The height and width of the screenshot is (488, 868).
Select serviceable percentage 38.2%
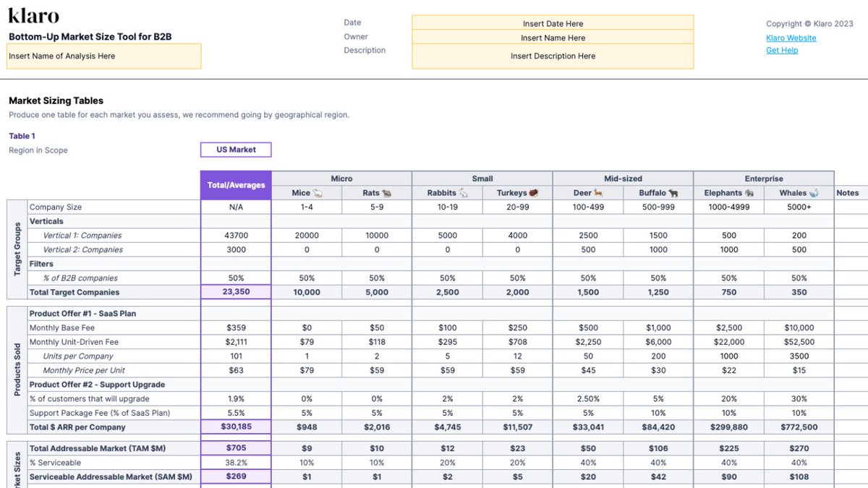236,463
